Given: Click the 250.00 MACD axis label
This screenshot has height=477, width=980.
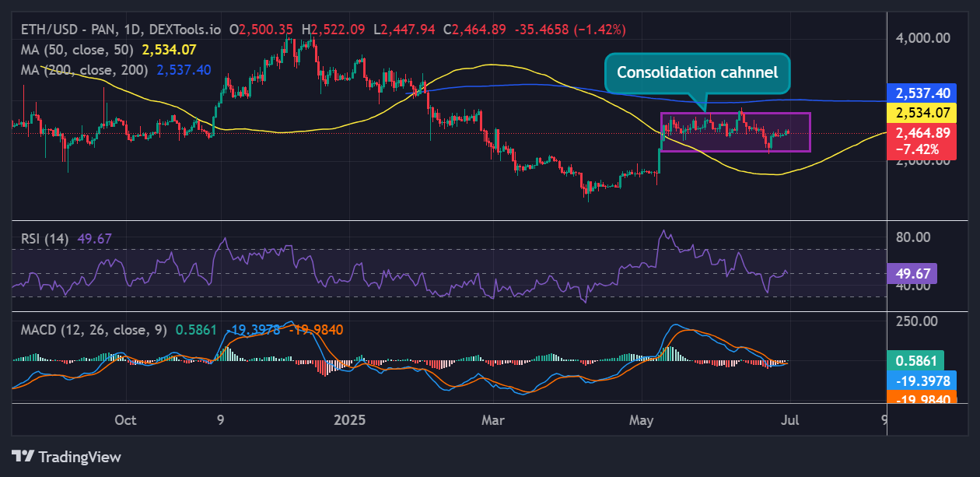Looking at the screenshot, I should (x=916, y=321).
